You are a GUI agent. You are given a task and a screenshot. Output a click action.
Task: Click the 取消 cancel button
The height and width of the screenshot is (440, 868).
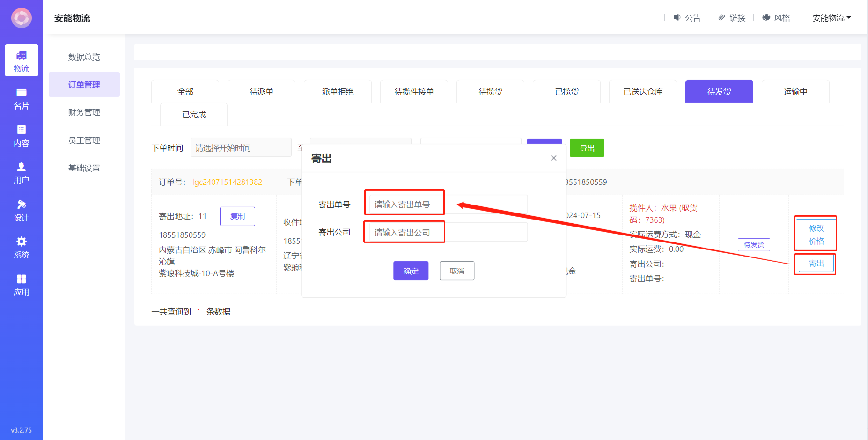click(457, 271)
